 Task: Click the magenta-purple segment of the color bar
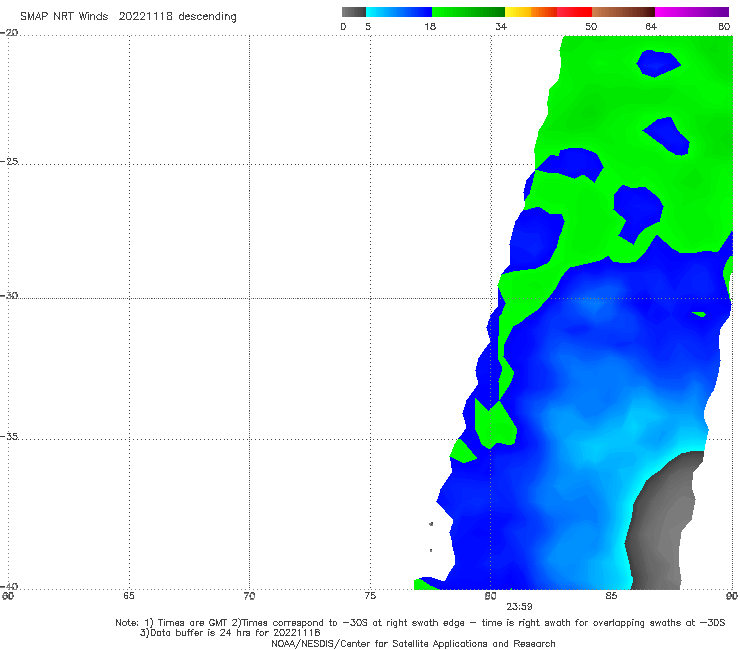click(x=692, y=12)
